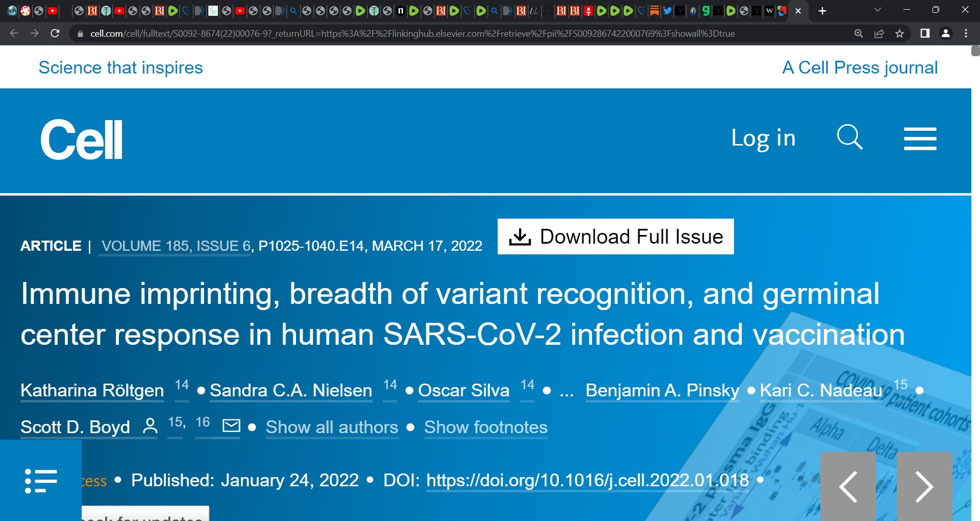This screenshot has width=980, height=521.
Task: Expand Show footnotes
Action: pyautogui.click(x=485, y=427)
